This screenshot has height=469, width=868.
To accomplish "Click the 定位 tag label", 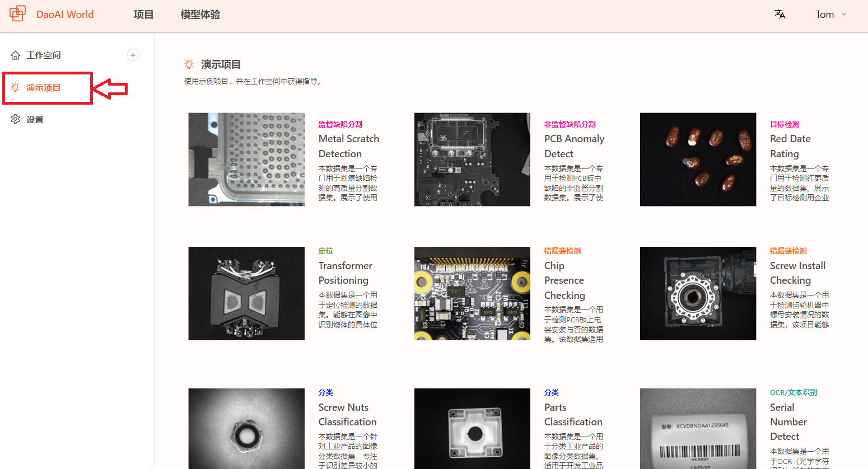I will coord(326,251).
